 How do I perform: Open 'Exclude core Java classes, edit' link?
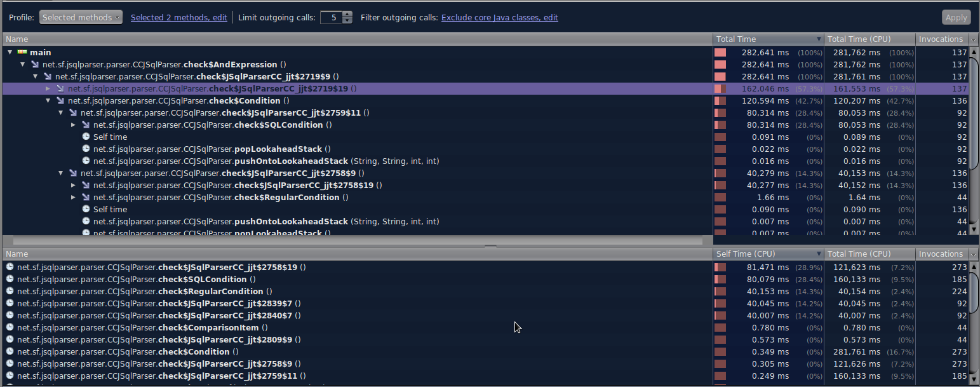click(500, 18)
